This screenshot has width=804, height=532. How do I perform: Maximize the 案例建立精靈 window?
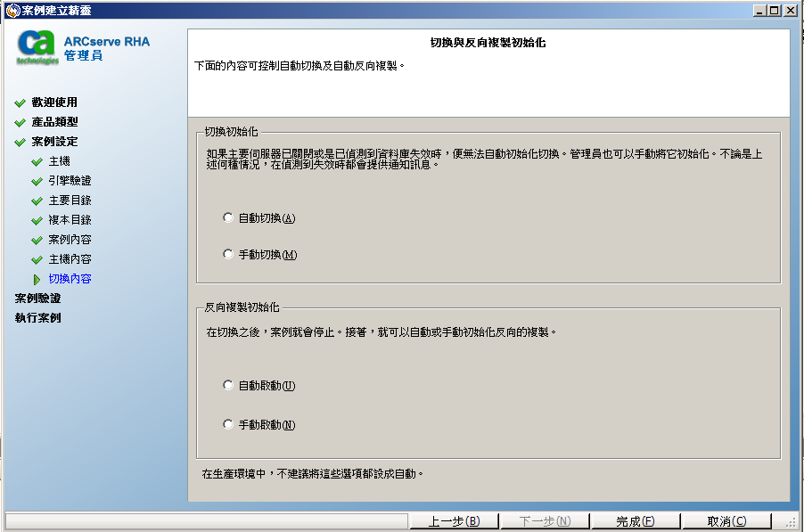[x=775, y=11]
